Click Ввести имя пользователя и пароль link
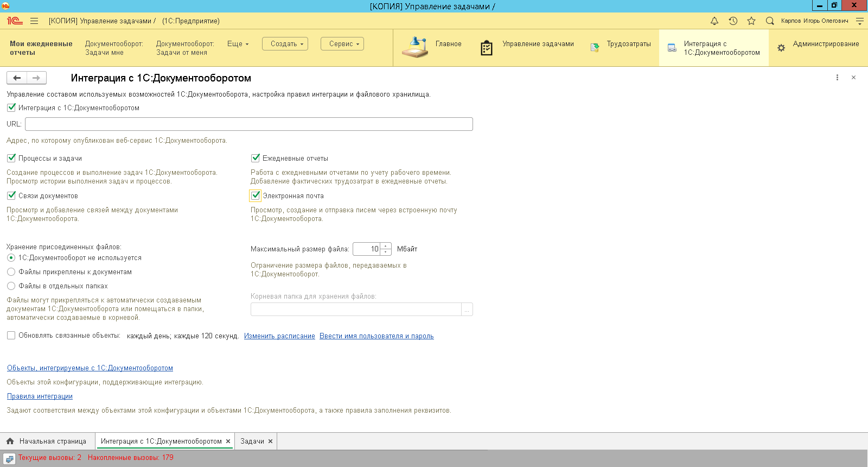The height and width of the screenshot is (467, 868). pyautogui.click(x=376, y=336)
